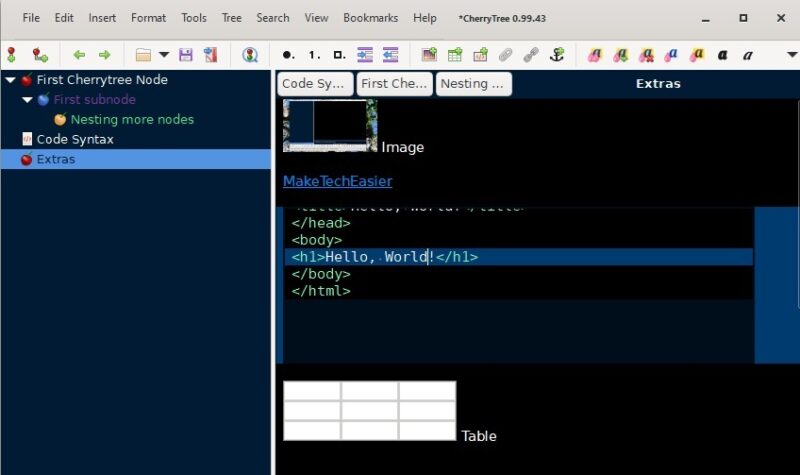The image size is (800, 475).
Task: Maximize the CherryTree window
Action: click(x=743, y=18)
